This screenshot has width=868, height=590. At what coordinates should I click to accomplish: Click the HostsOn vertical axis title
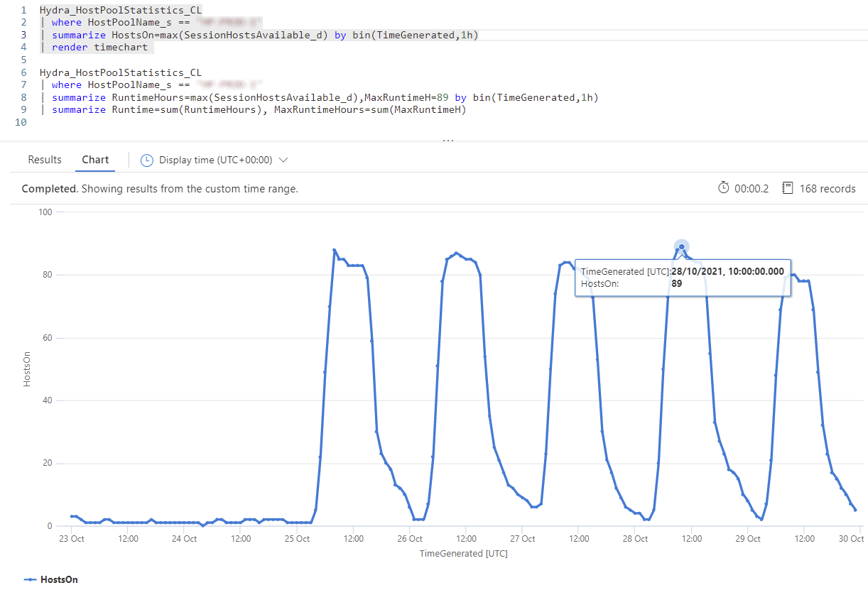28,369
